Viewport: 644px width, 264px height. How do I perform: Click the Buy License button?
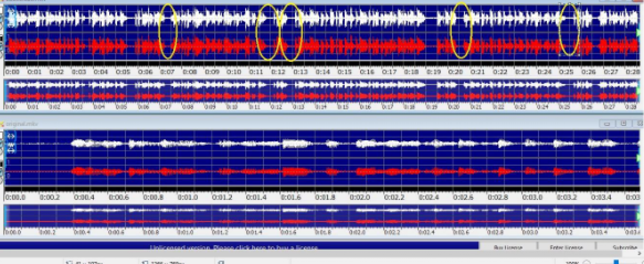508,247
